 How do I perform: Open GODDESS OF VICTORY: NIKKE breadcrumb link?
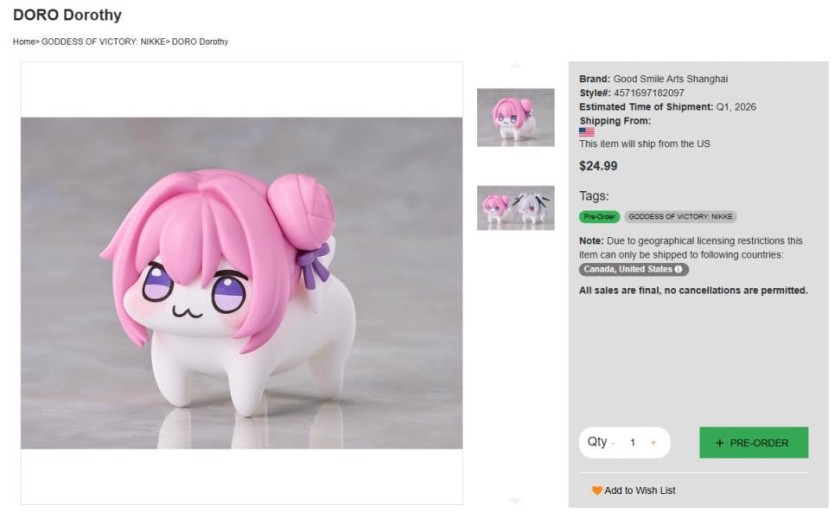[x=104, y=42]
